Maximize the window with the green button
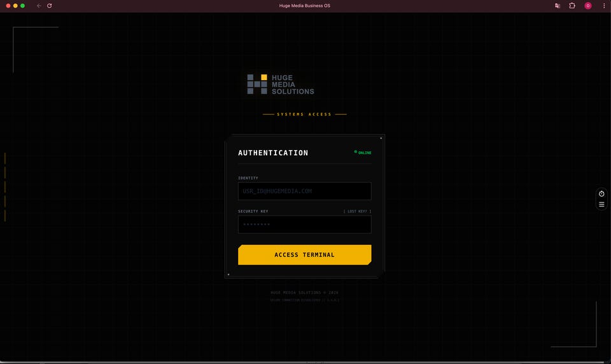The height and width of the screenshot is (364, 611). click(23, 6)
